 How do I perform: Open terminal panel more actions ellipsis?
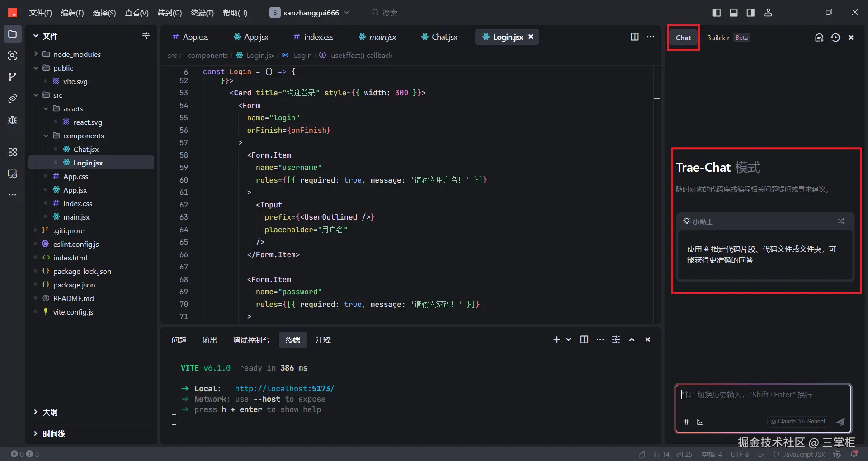click(600, 339)
